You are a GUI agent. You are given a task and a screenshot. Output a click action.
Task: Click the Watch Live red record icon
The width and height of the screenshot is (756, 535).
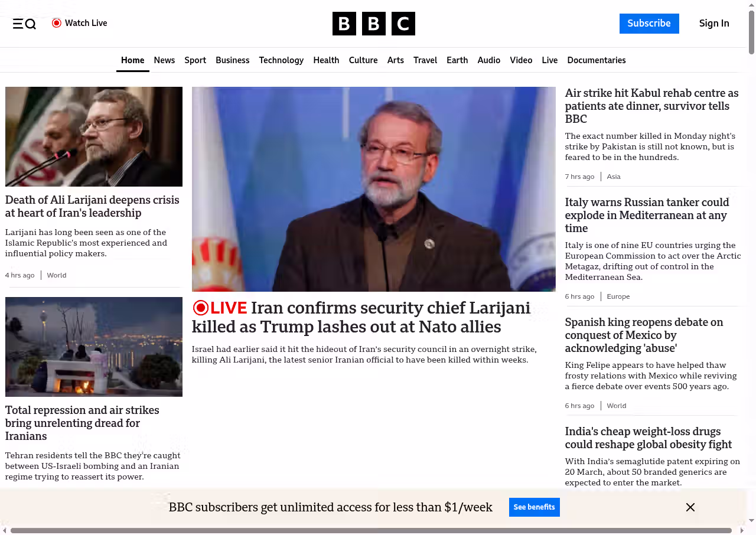pos(57,23)
